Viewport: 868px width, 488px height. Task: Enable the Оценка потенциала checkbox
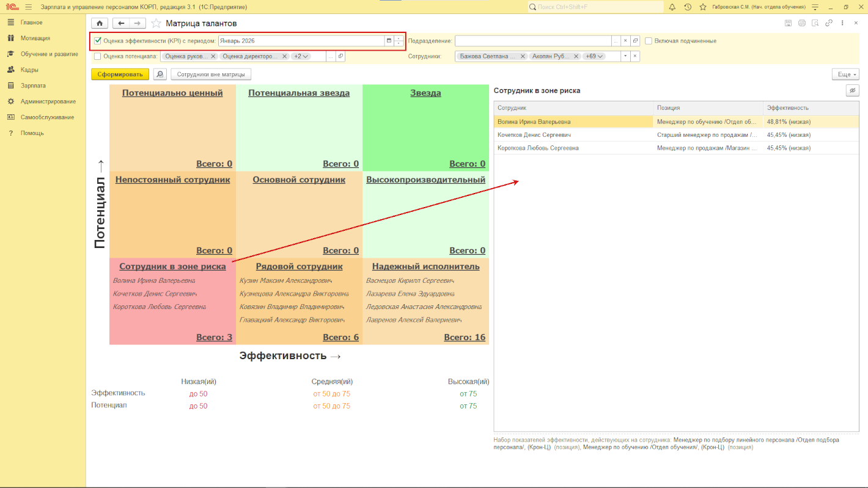pos(98,56)
